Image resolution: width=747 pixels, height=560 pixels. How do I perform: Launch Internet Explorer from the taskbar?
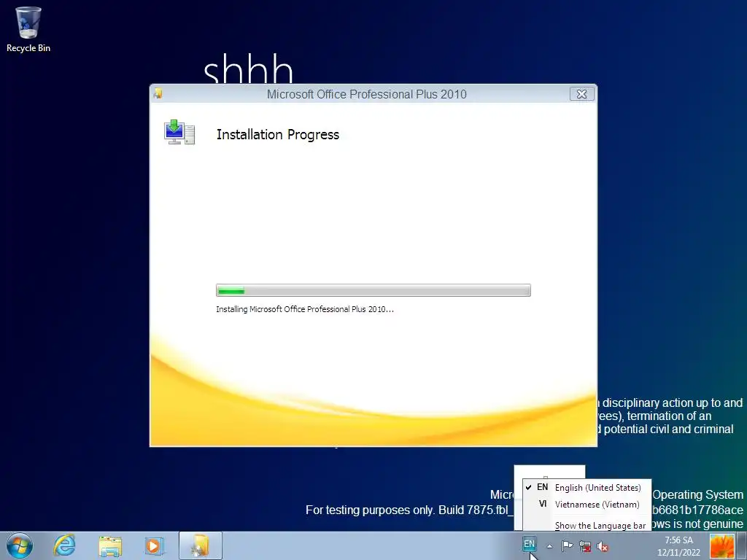[64, 545]
